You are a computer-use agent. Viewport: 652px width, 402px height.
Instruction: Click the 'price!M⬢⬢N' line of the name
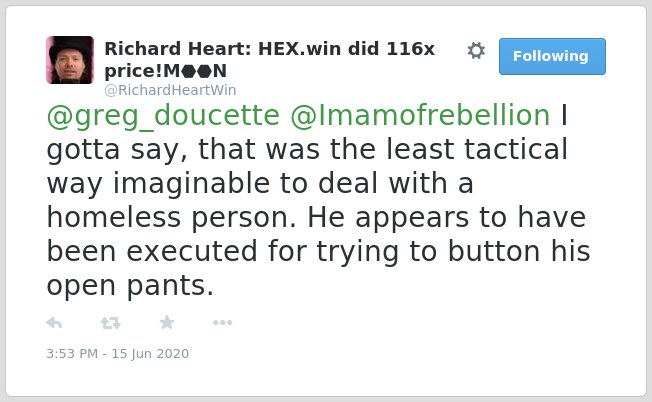point(165,71)
